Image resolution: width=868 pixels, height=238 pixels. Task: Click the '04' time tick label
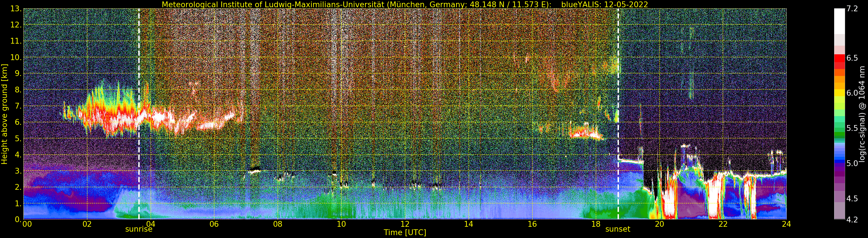pyautogui.click(x=151, y=224)
